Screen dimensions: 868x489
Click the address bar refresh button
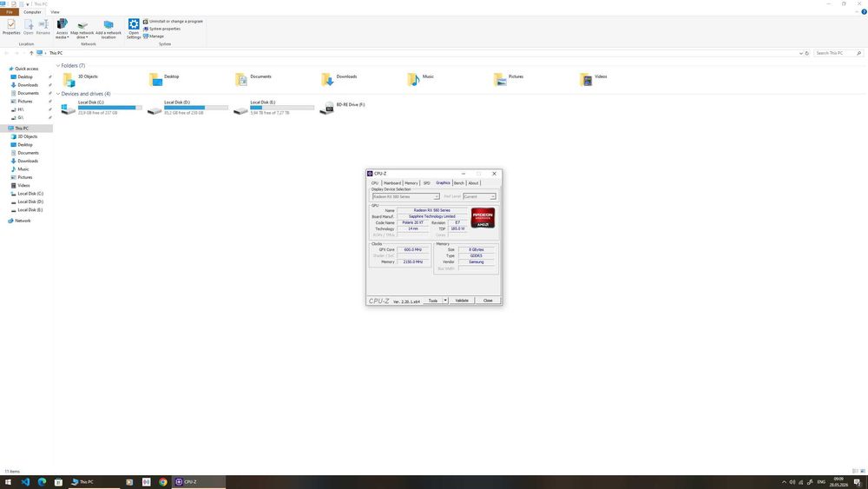(807, 53)
